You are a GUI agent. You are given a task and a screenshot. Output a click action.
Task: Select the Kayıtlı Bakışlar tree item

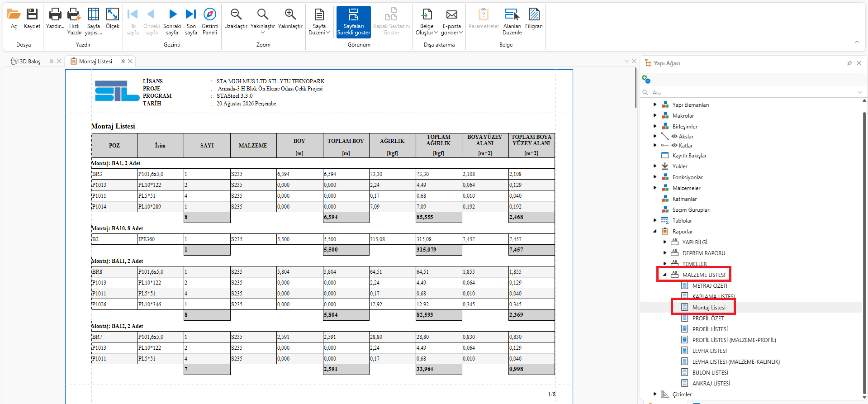point(689,156)
